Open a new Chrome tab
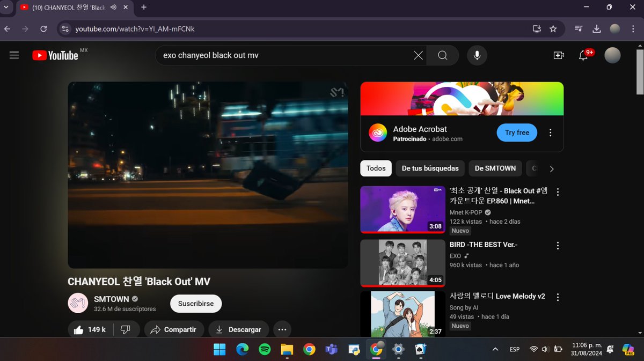Image resolution: width=644 pixels, height=361 pixels. [x=144, y=8]
